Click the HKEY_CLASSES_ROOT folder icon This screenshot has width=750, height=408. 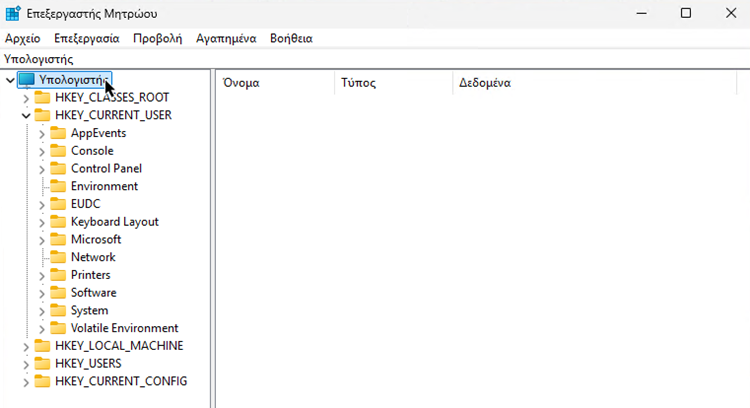pos(42,98)
